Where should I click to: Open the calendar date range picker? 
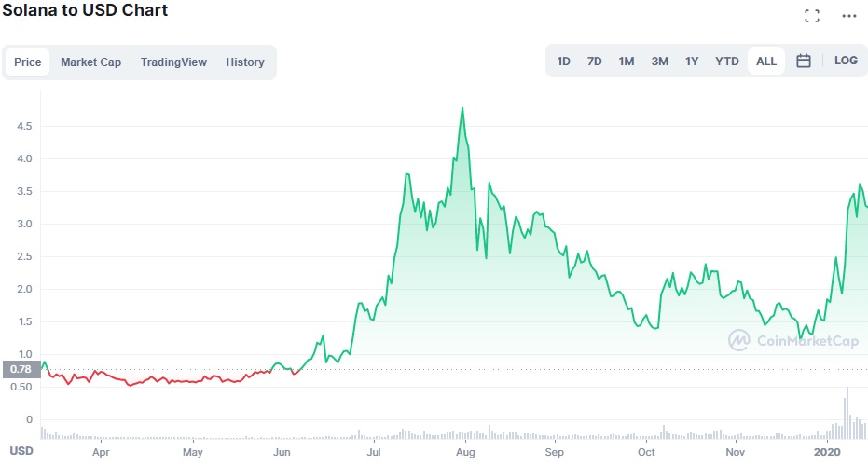click(x=804, y=61)
